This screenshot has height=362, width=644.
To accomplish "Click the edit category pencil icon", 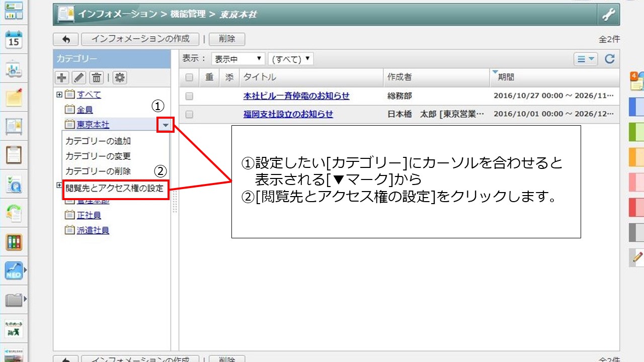I will coord(79,77).
